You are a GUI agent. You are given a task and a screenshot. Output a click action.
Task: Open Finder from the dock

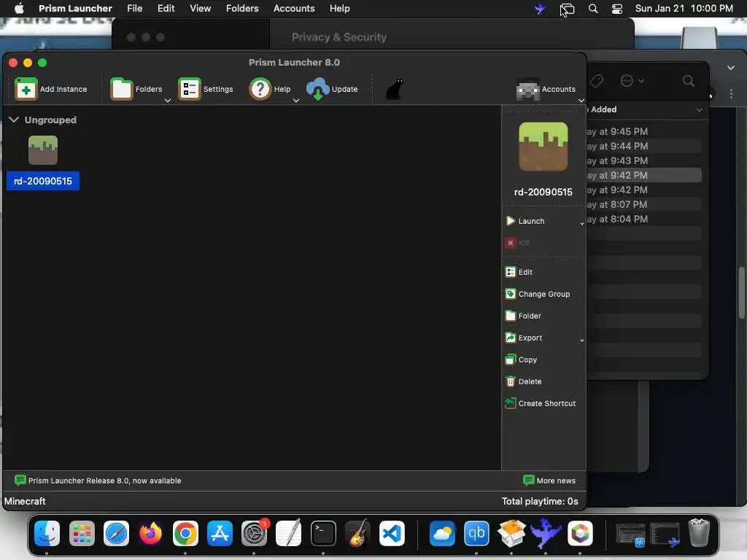pyautogui.click(x=47, y=533)
